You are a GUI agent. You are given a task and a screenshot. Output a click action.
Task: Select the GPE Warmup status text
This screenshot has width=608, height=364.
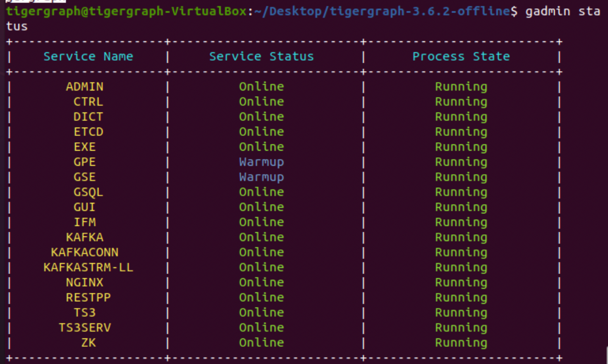[261, 162]
